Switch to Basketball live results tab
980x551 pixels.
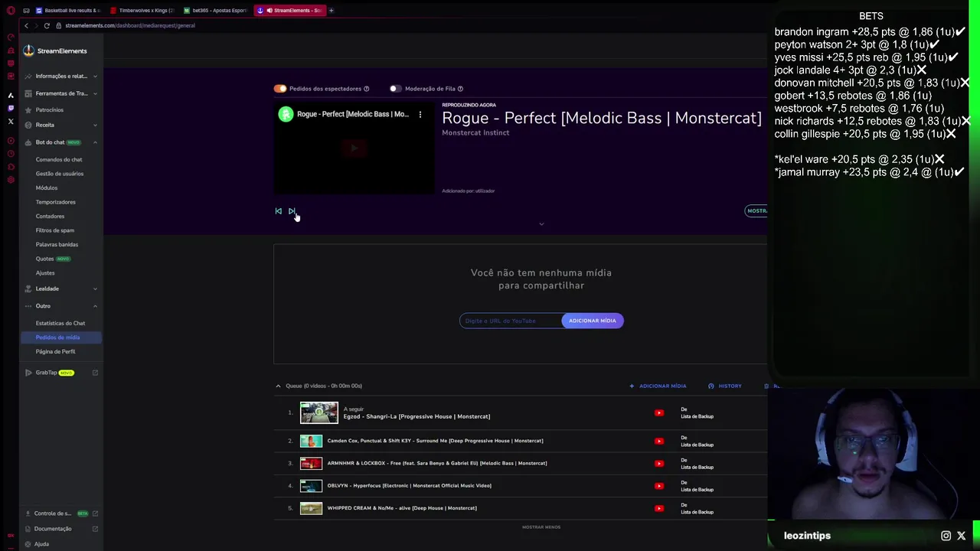point(67,11)
